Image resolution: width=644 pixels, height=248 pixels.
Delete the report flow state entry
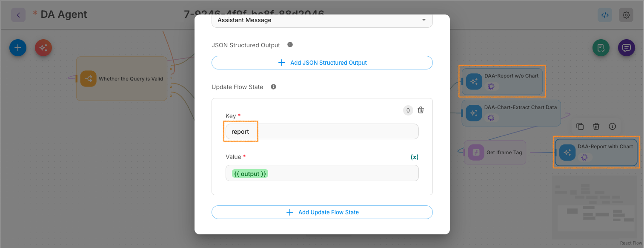click(x=421, y=110)
